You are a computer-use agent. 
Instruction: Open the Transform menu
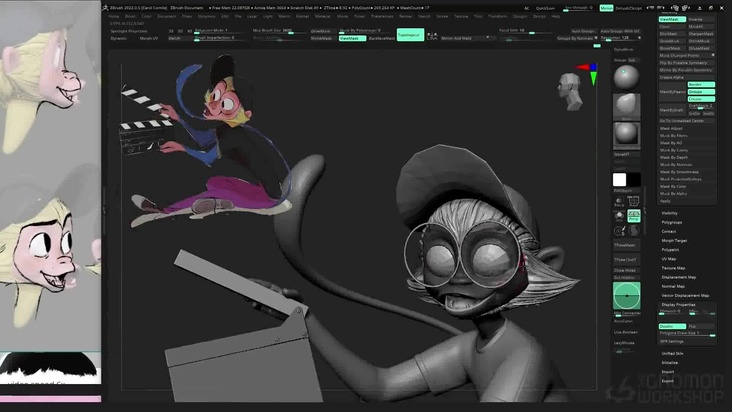click(497, 16)
